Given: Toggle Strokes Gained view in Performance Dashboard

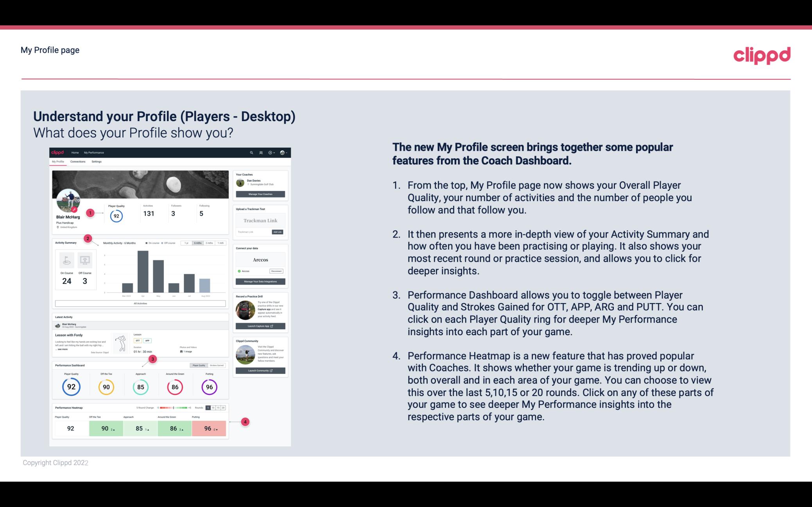Looking at the screenshot, I should (219, 365).
